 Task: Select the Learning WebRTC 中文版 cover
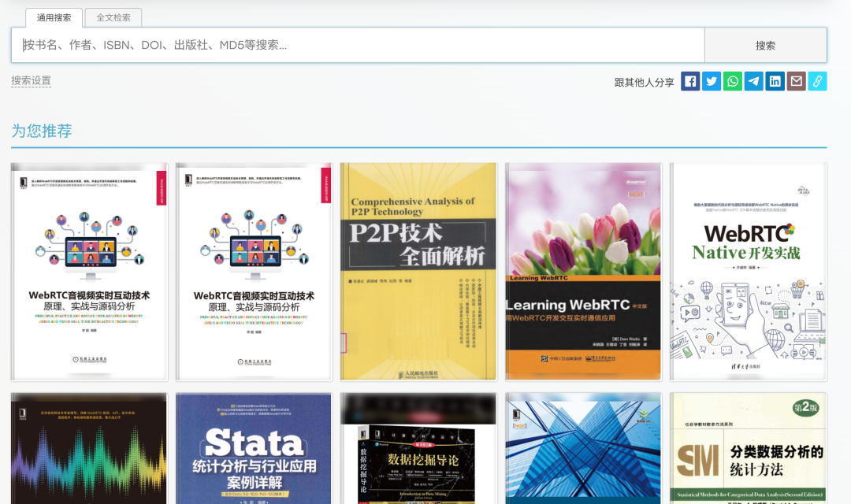tap(582, 271)
